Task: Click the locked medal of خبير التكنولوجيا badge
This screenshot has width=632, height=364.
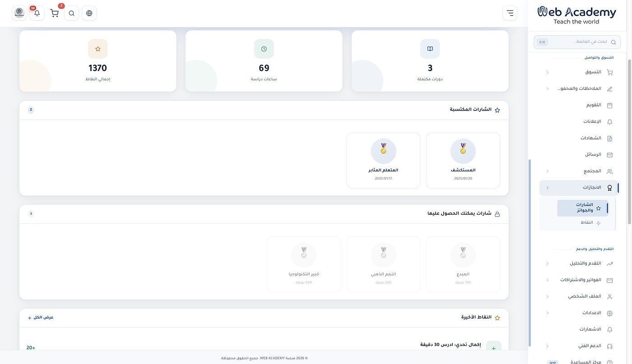Action: click(x=304, y=255)
